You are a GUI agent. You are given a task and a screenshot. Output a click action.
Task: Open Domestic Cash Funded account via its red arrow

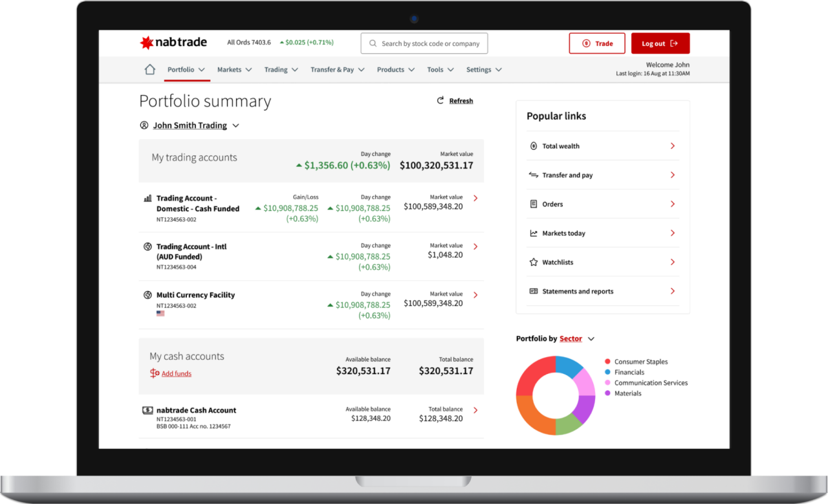(x=475, y=198)
